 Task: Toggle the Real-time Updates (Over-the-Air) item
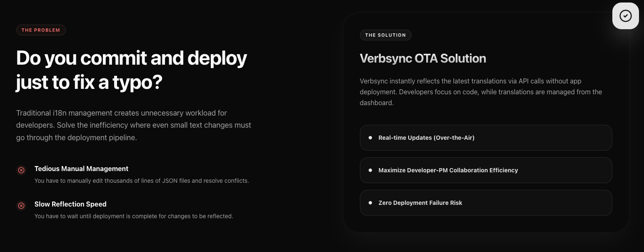click(486, 137)
